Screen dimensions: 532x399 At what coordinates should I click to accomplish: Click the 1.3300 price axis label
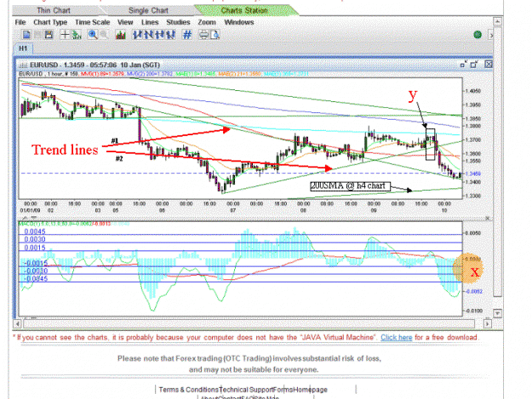[x=472, y=196]
